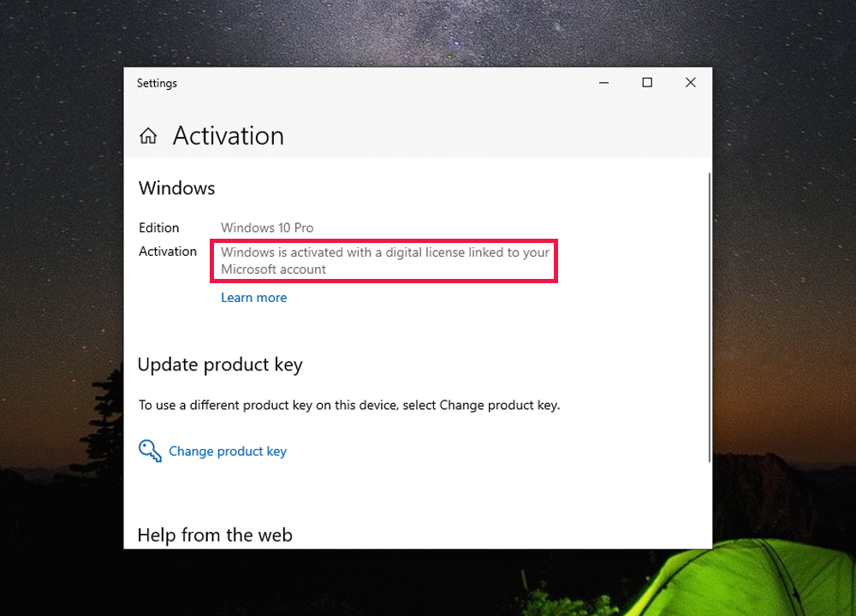
Task: Click the Edition label
Action: pyautogui.click(x=159, y=228)
